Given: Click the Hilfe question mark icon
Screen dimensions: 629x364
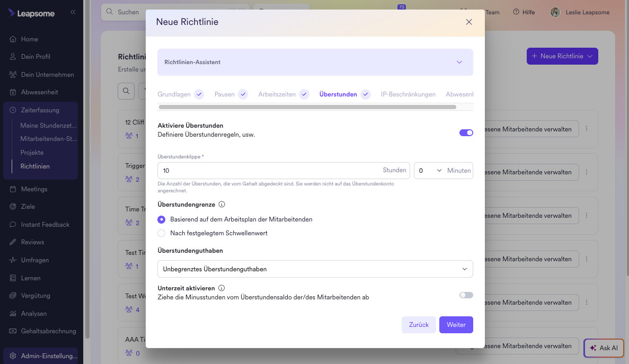Looking at the screenshot, I should tap(516, 12).
